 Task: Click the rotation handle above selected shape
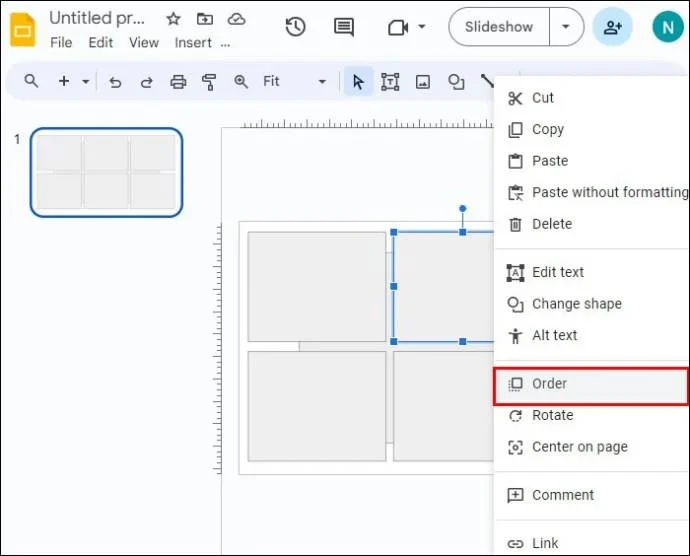click(462, 208)
